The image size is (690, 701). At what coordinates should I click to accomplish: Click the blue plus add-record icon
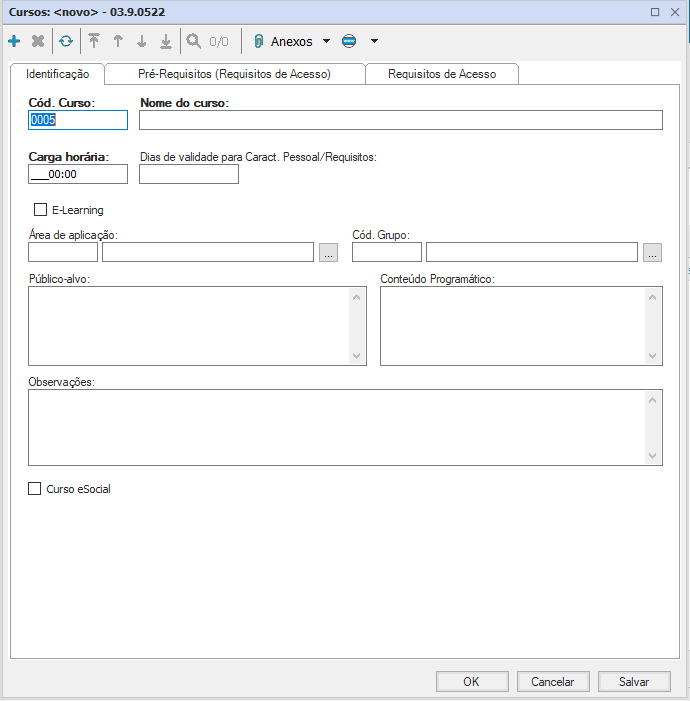coord(14,42)
